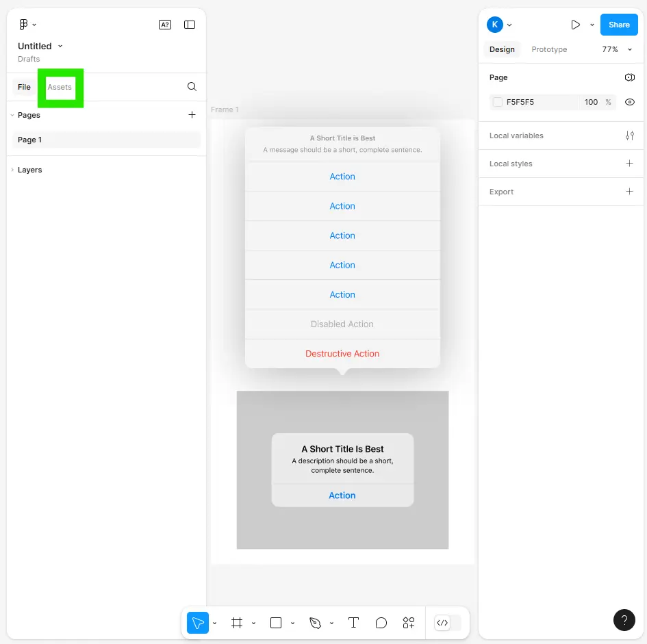The width and height of the screenshot is (647, 644).
Task: Click the blue Share button
Action: pos(618,25)
